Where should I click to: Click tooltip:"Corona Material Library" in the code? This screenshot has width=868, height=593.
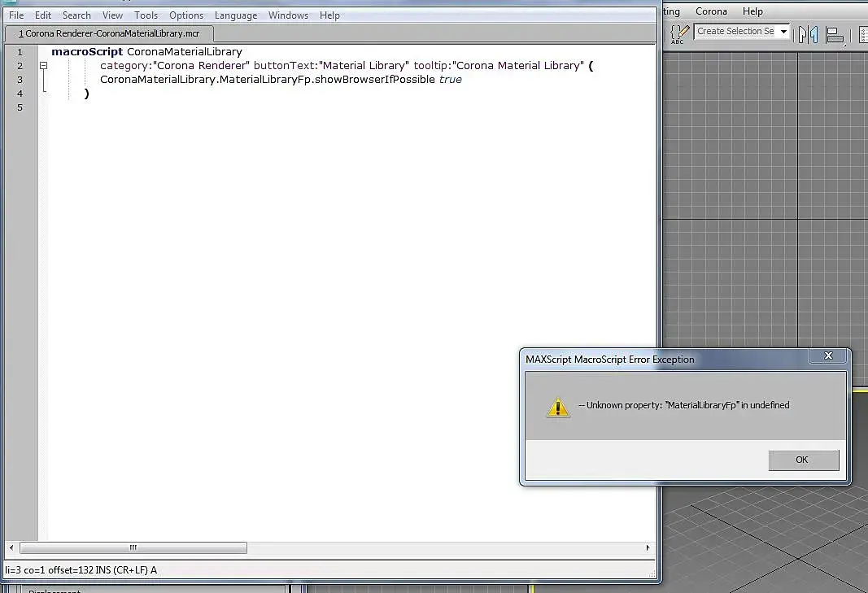[499, 65]
